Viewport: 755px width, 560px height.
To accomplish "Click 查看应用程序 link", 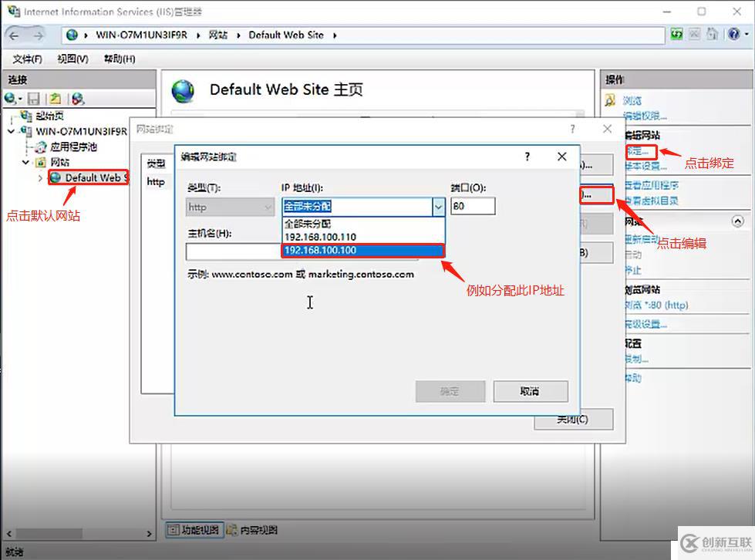I will tap(652, 185).
